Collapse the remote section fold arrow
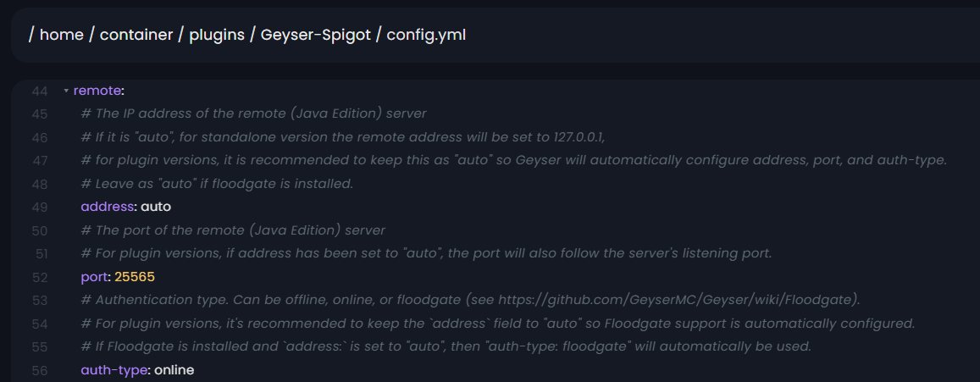Image resolution: width=980 pixels, height=382 pixels. pos(66,91)
